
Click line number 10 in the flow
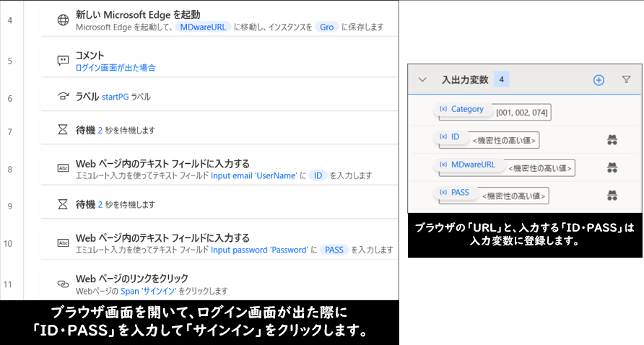[8, 243]
